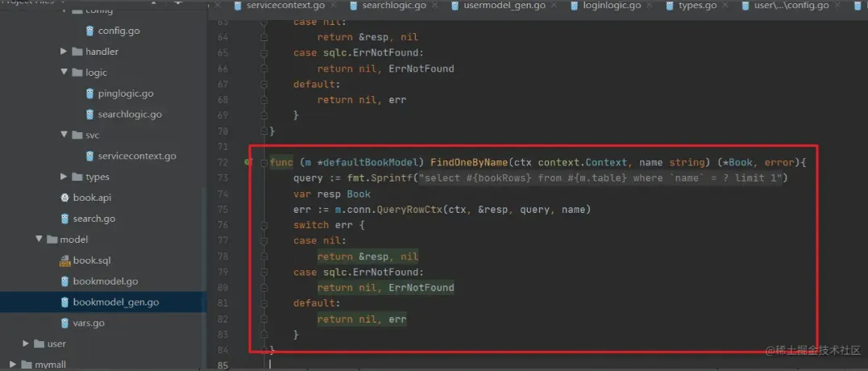Close the servicecontext.go tab

pos(334,5)
